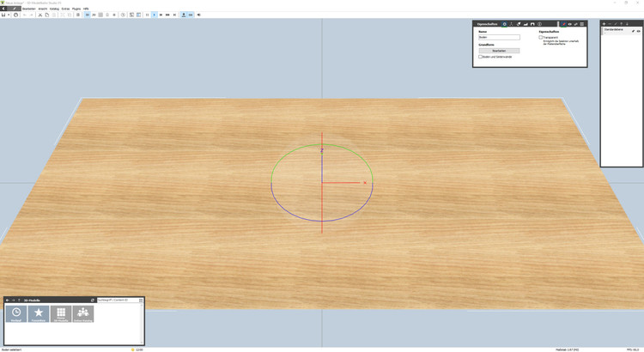Image resolution: width=644 pixels, height=352 pixels.
Task: Open the Eigenschaften panel menu icon
Action: click(x=582, y=24)
